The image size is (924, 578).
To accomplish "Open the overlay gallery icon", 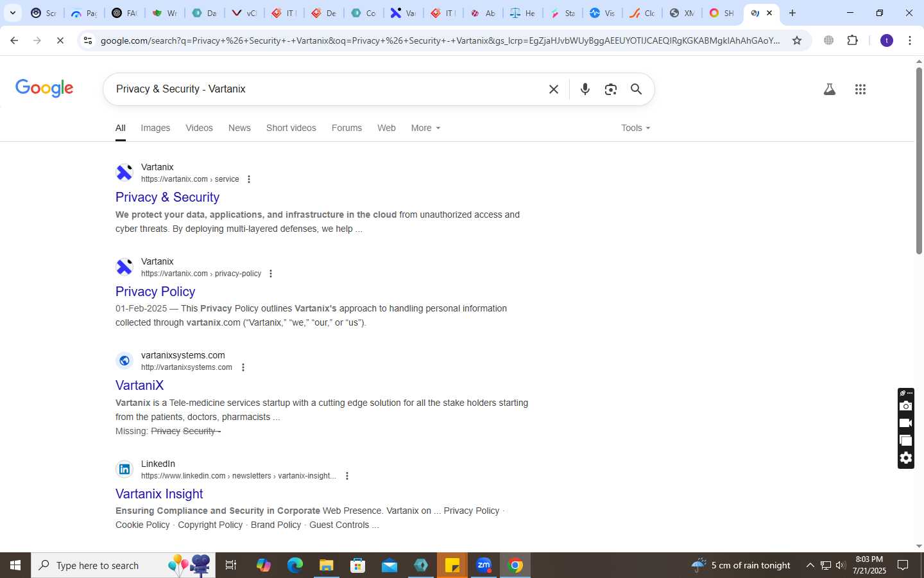I will click(x=905, y=441).
